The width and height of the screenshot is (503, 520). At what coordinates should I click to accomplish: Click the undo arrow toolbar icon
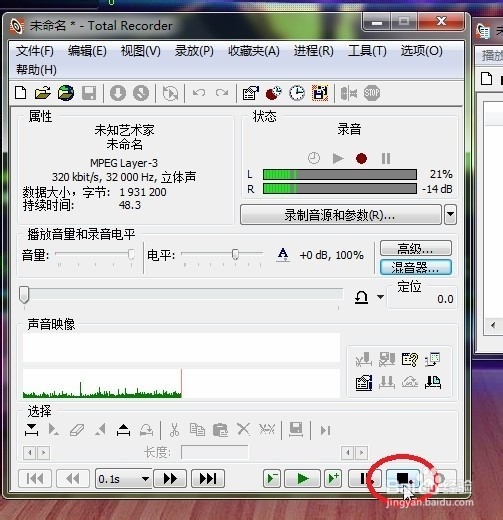click(x=199, y=93)
